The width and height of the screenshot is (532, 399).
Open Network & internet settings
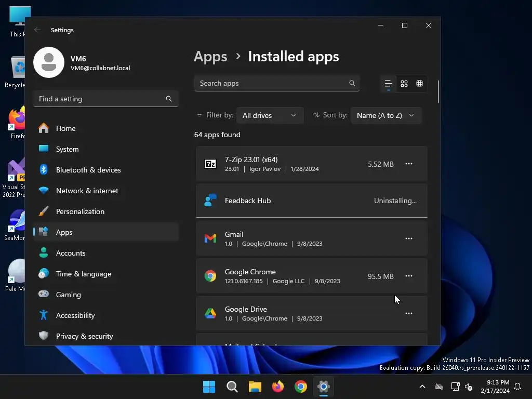[x=106, y=191]
